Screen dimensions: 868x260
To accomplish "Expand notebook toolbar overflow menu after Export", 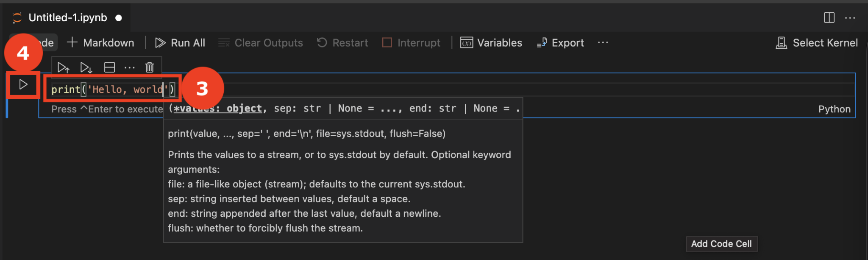I will [603, 43].
